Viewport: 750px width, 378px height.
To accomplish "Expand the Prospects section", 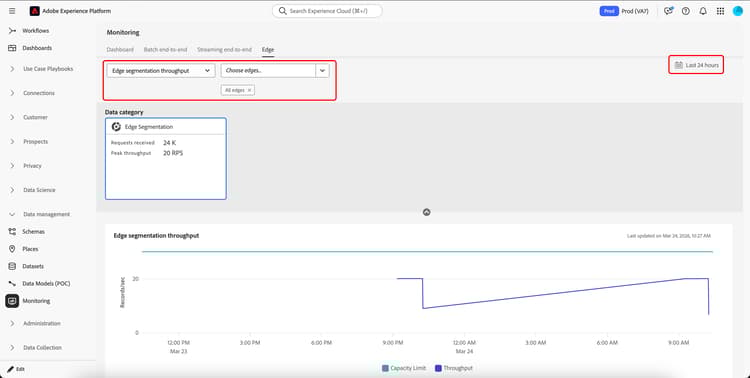I will [12, 142].
